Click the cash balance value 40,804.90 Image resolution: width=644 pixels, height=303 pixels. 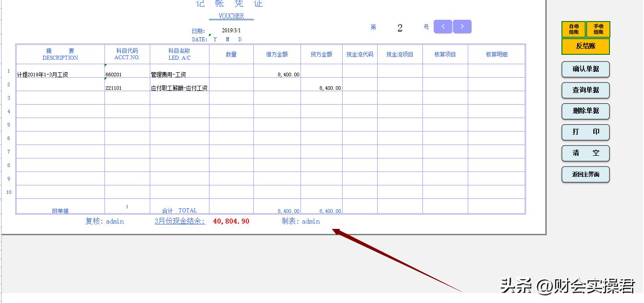click(231, 221)
